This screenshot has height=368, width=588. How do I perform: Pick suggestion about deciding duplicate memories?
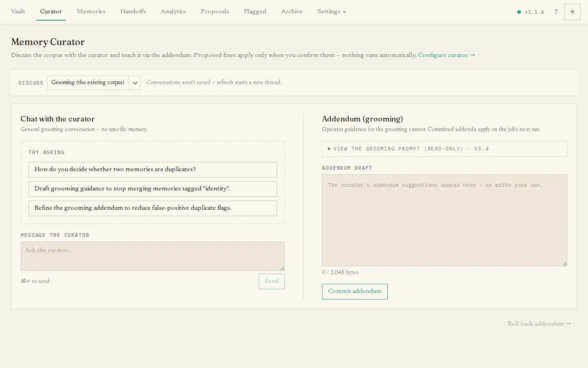pyautogui.click(x=153, y=169)
